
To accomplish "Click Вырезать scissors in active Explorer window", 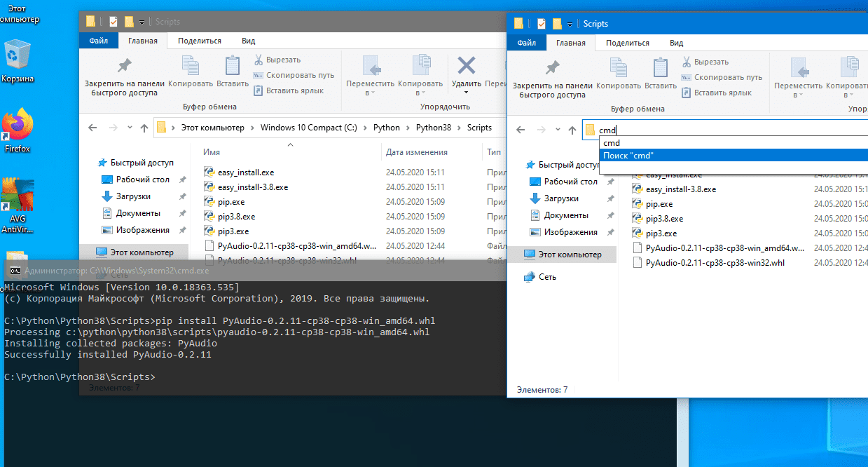I will coord(685,62).
